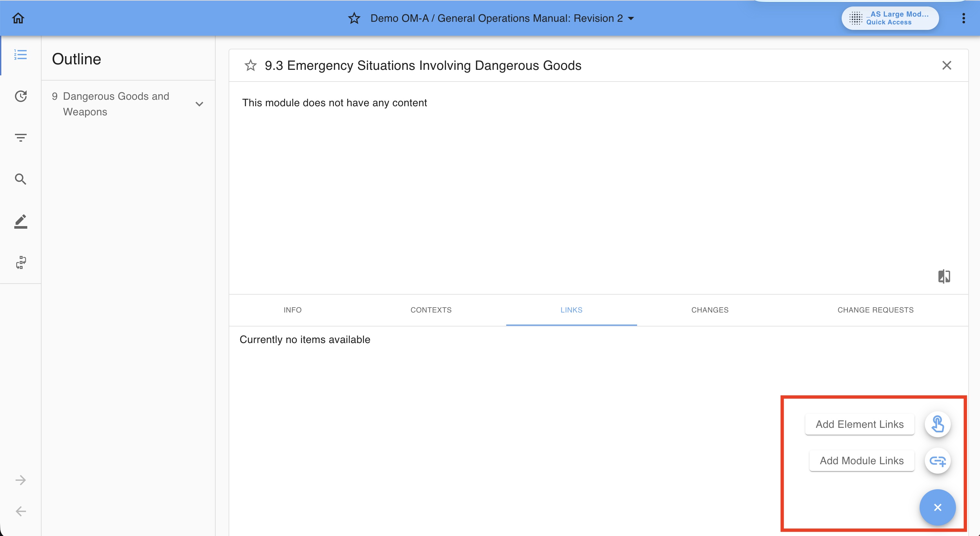The image size is (980, 536).
Task: Click the Add Module Links label button
Action: 861,461
